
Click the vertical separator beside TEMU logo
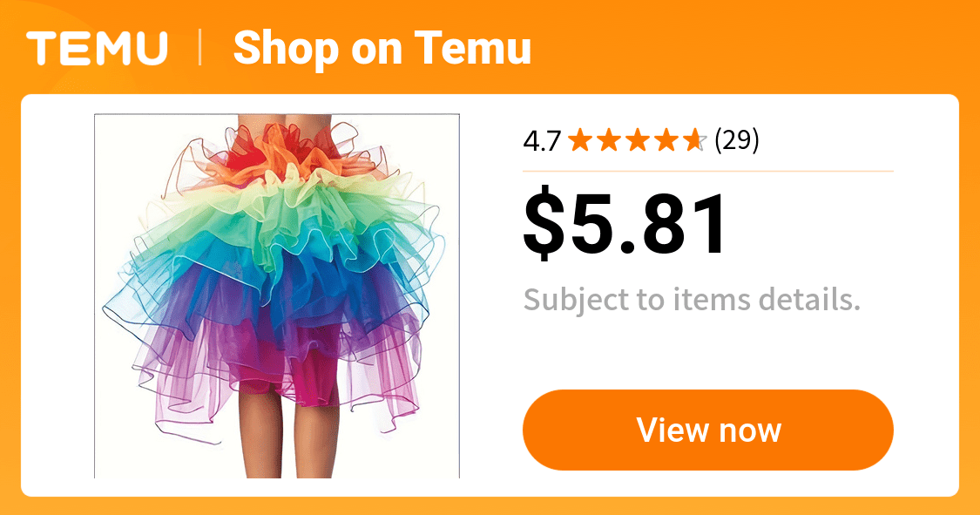[x=200, y=48]
